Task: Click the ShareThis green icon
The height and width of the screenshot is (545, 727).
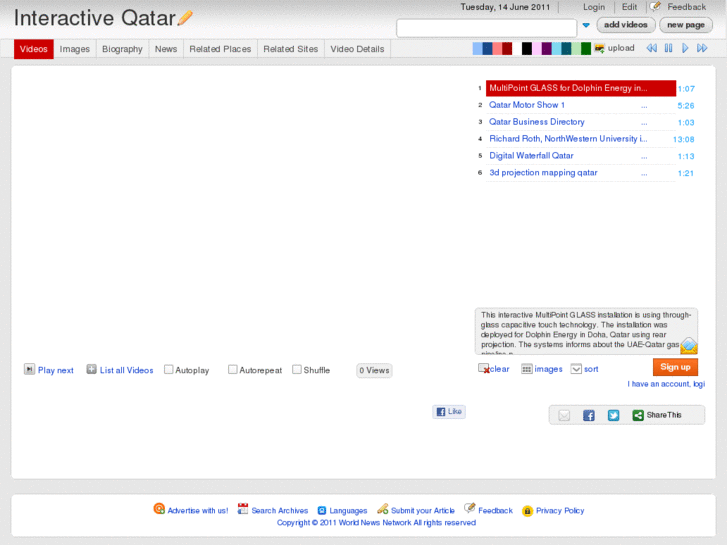Action: 638,415
